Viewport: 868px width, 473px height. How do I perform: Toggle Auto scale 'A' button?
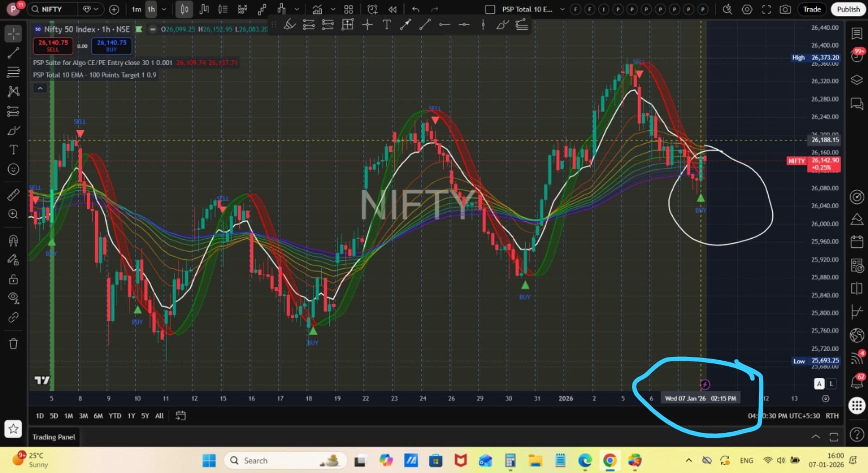(x=819, y=383)
